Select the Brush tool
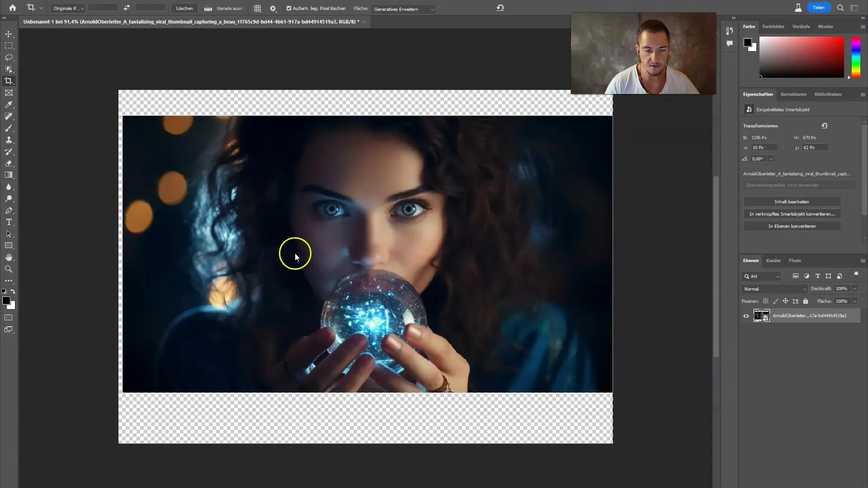868x488 pixels. [9, 128]
